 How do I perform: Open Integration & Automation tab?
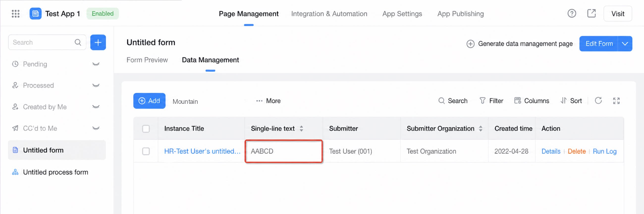(x=329, y=14)
